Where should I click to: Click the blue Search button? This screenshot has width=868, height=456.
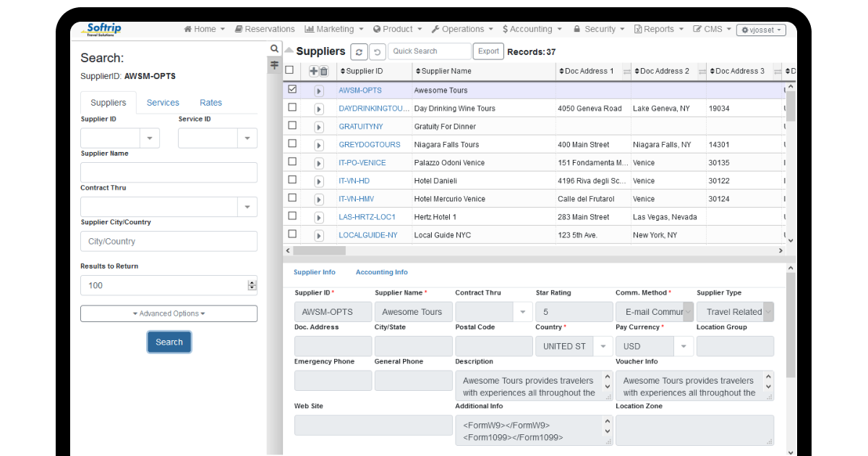(169, 342)
